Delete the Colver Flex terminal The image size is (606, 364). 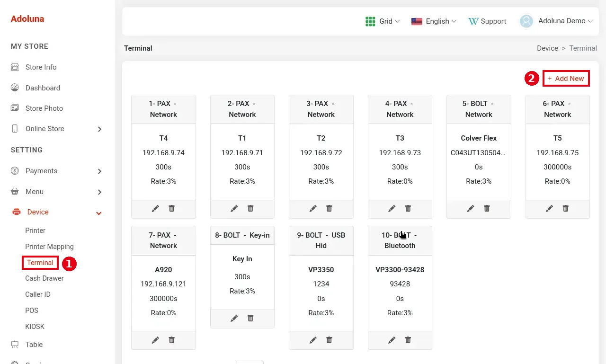tap(487, 208)
